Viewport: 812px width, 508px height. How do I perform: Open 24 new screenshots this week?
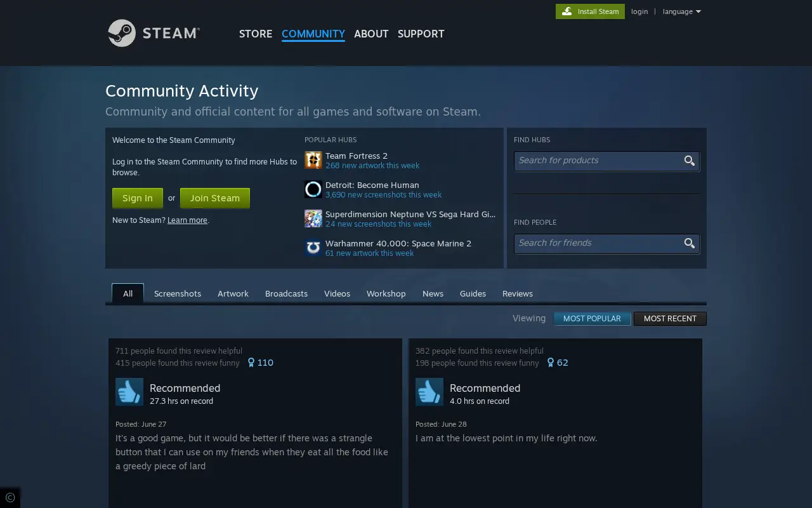pos(378,224)
